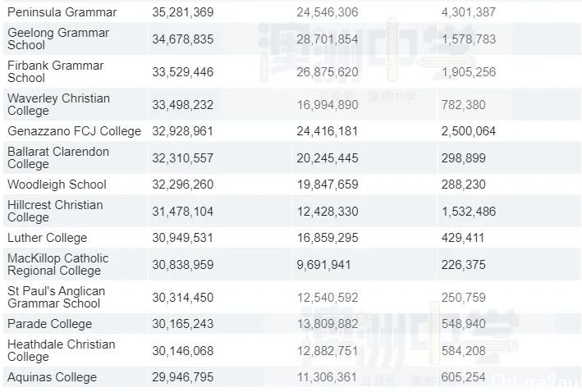Select the Geelong Grammar School row name
The height and width of the screenshot is (392, 582).
coord(58,39)
